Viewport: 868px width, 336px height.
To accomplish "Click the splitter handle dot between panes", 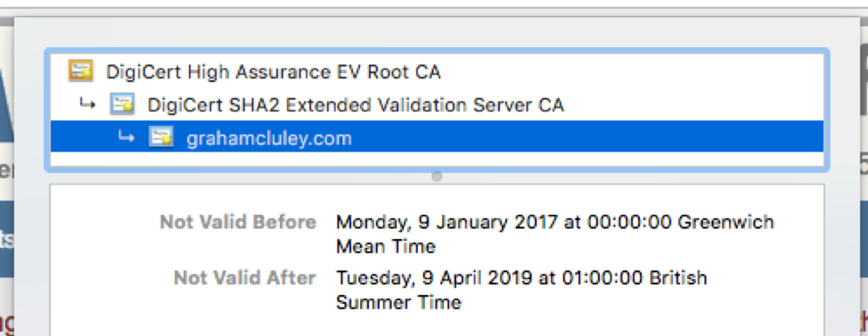I will click(437, 176).
